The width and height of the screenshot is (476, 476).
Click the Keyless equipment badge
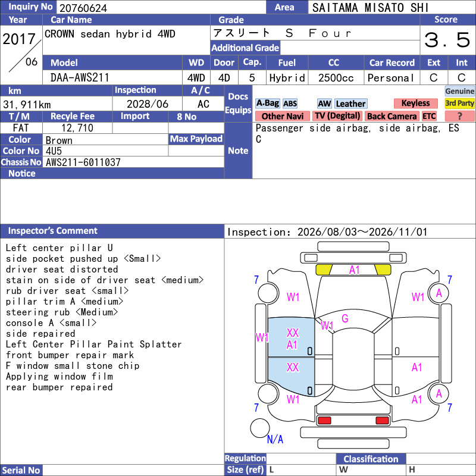(415, 103)
